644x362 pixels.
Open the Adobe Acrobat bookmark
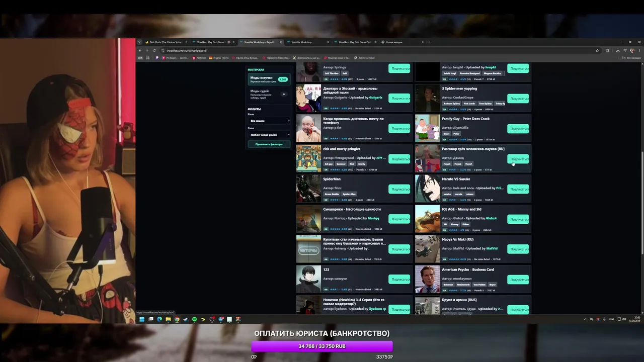(365, 58)
